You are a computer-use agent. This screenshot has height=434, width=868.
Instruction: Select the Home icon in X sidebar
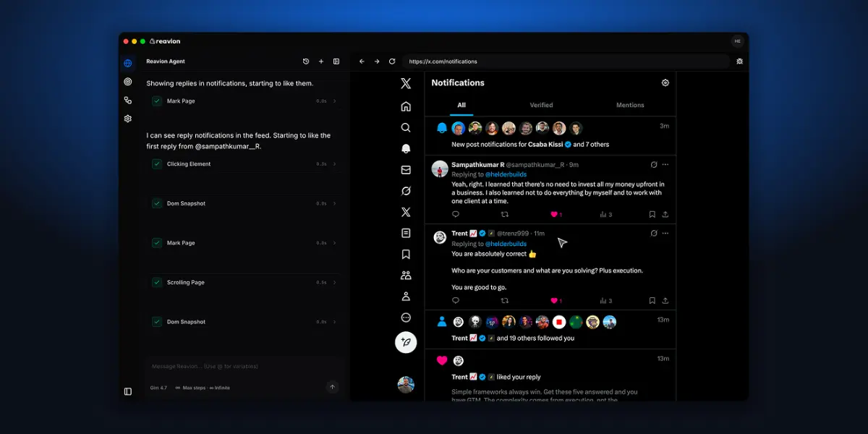tap(406, 106)
